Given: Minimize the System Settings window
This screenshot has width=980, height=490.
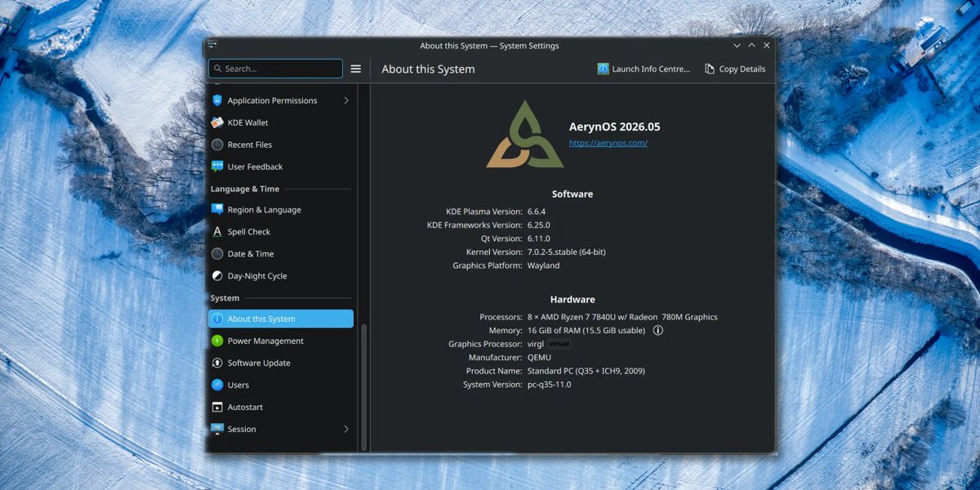Looking at the screenshot, I should coord(737,46).
